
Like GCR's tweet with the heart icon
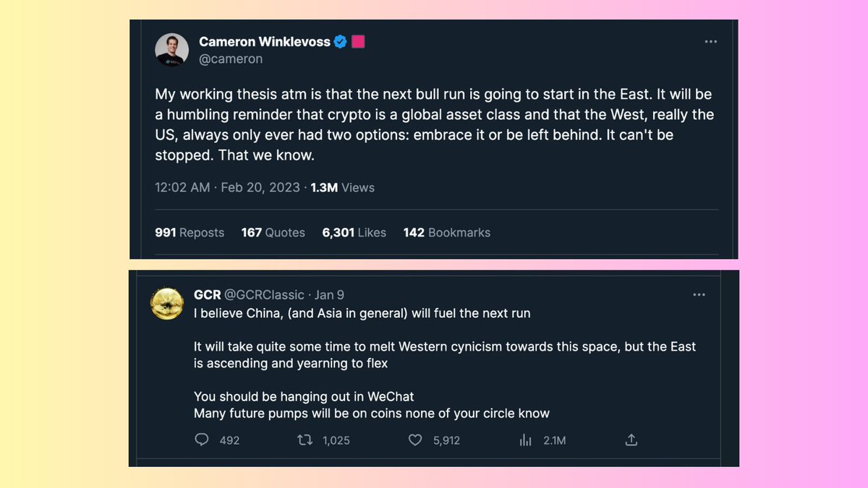[x=415, y=440]
